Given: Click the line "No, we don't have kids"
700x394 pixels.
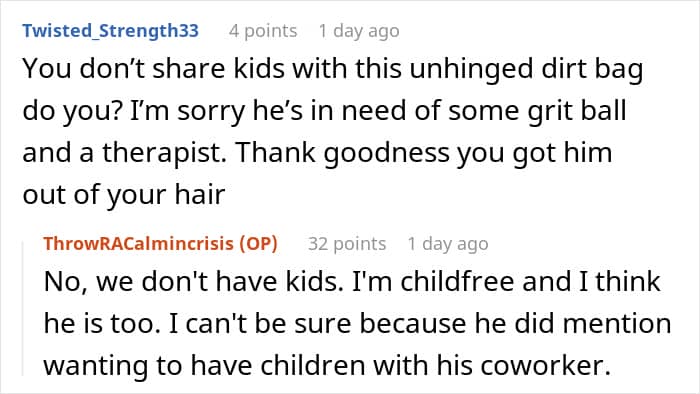Looking at the screenshot, I should click(352, 282).
